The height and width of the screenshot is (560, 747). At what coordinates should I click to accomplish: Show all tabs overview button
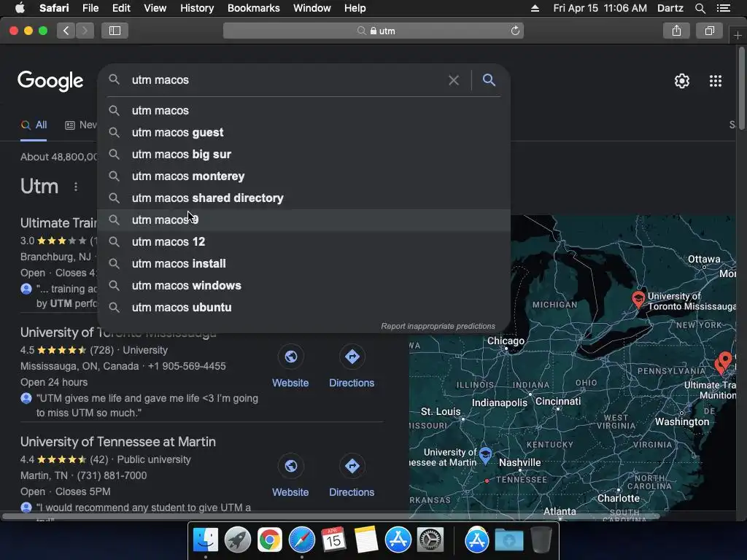click(709, 31)
